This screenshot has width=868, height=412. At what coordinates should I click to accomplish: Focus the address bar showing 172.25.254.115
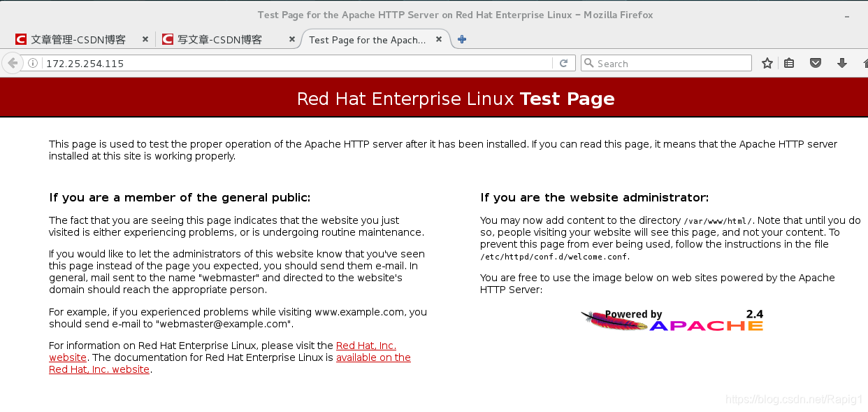pos(298,63)
